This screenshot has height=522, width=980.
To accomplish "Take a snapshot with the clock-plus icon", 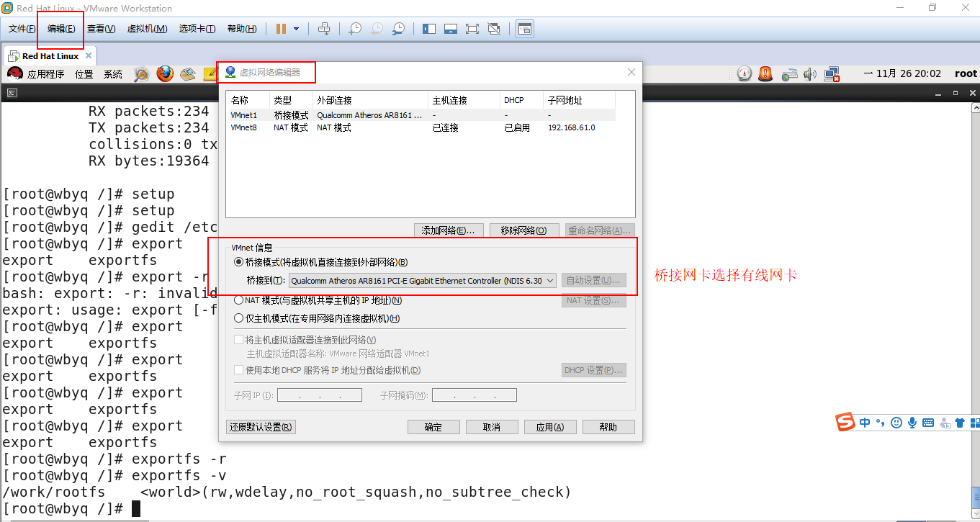I will (355, 29).
